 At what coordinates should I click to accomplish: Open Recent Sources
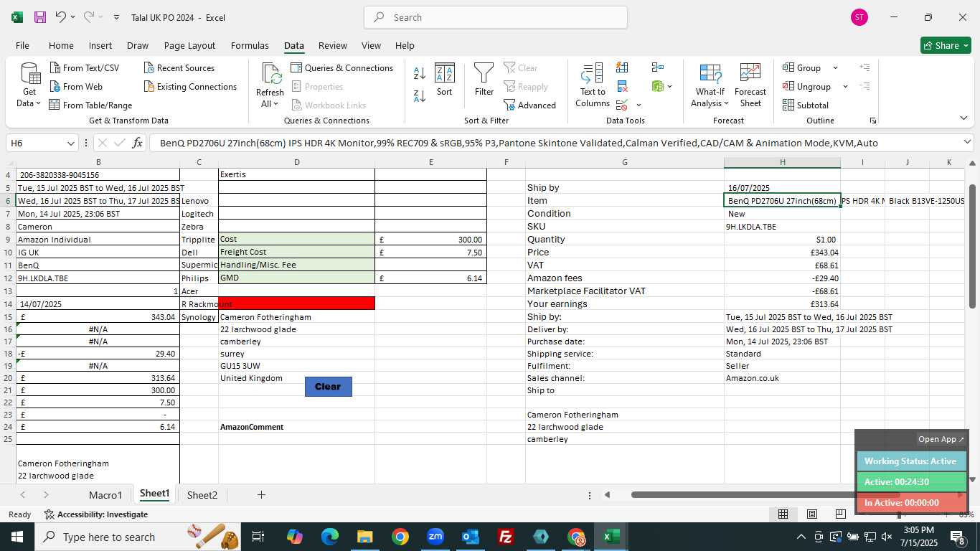pos(179,67)
